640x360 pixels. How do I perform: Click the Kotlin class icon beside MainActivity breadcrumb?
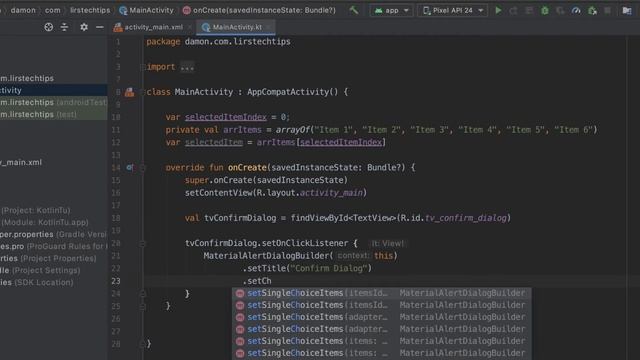coord(123,10)
